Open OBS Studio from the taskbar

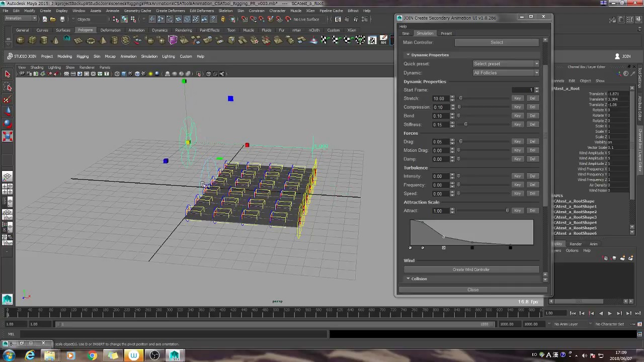[154, 355]
